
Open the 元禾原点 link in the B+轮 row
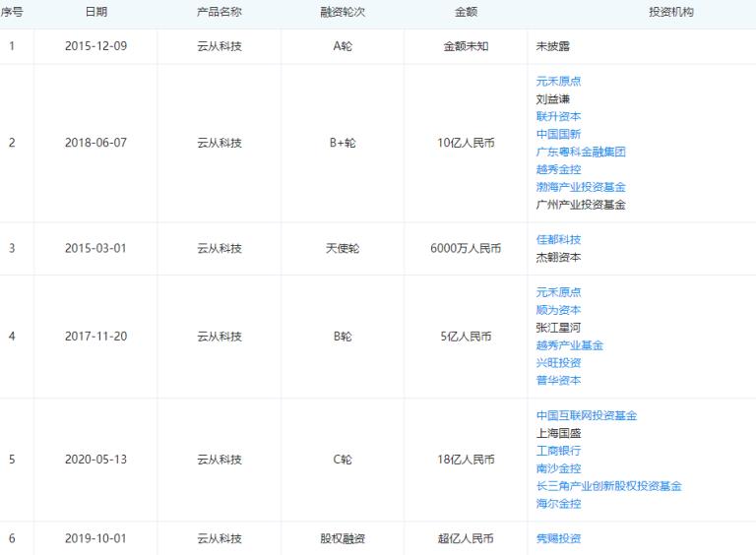(558, 81)
